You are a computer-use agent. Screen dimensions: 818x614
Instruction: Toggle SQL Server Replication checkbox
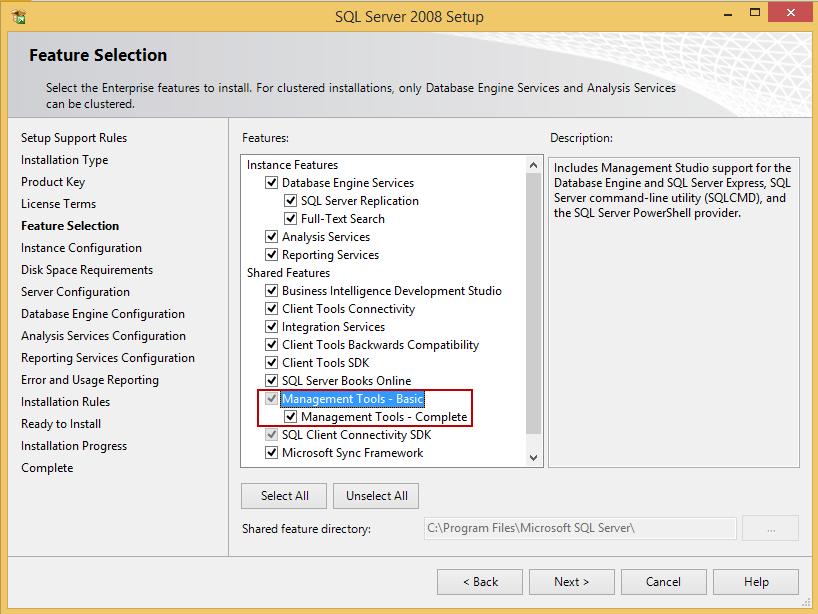click(290, 201)
